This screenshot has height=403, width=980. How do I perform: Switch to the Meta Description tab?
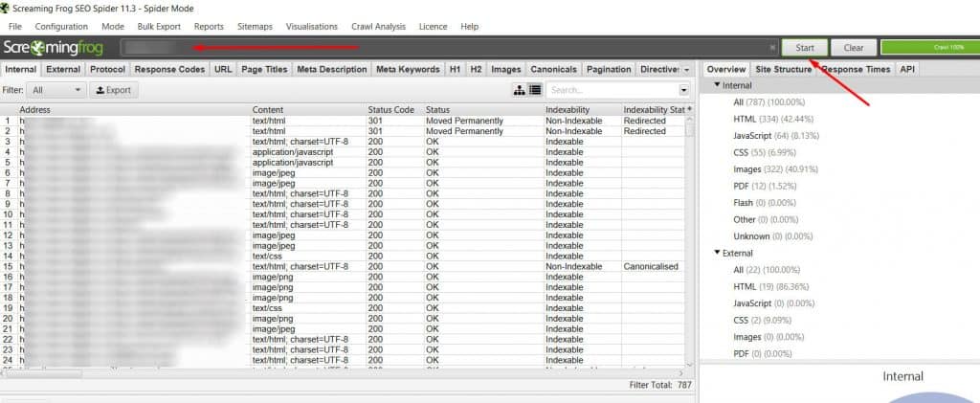(332, 69)
